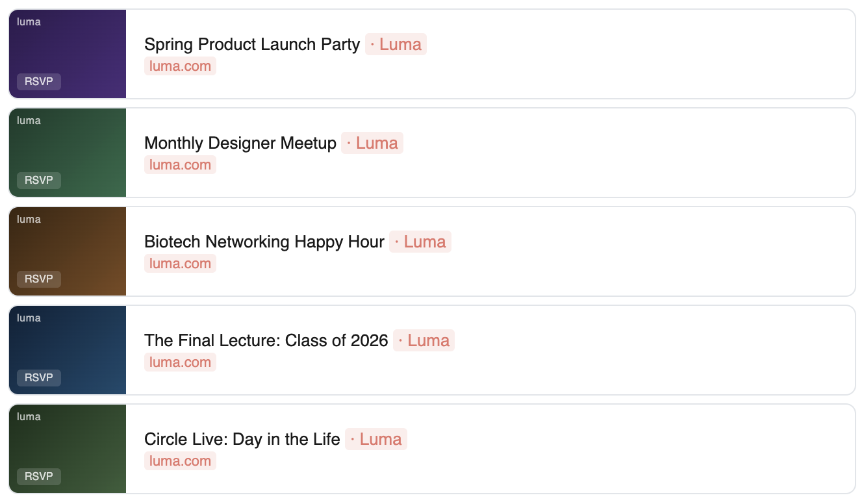The width and height of the screenshot is (864, 504).
Task: Open the Monthly Designer Meetup title
Action: click(x=240, y=143)
